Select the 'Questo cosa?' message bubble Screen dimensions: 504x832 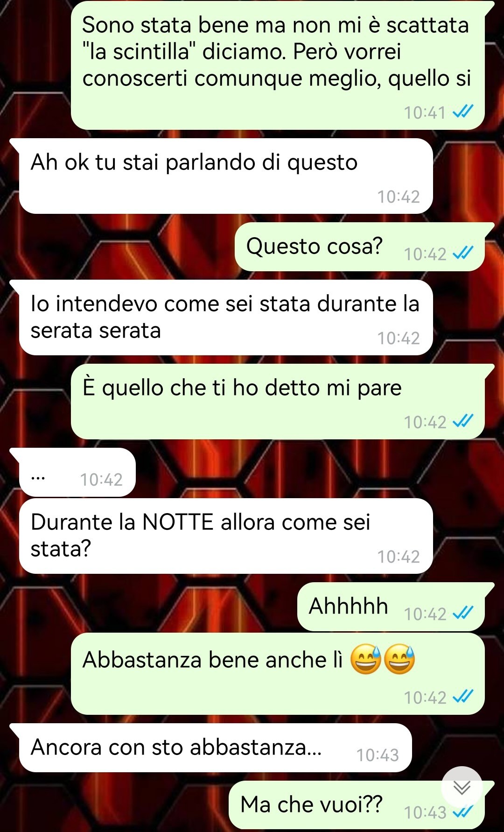(x=360, y=247)
